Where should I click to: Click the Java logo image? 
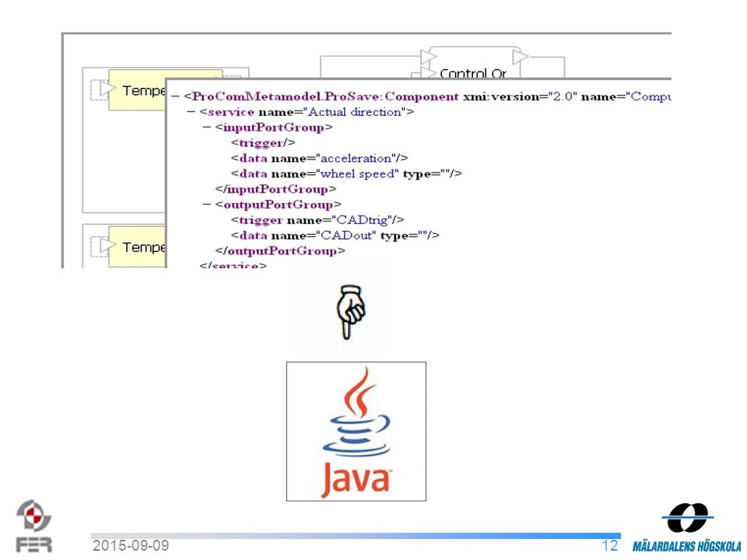point(356,432)
